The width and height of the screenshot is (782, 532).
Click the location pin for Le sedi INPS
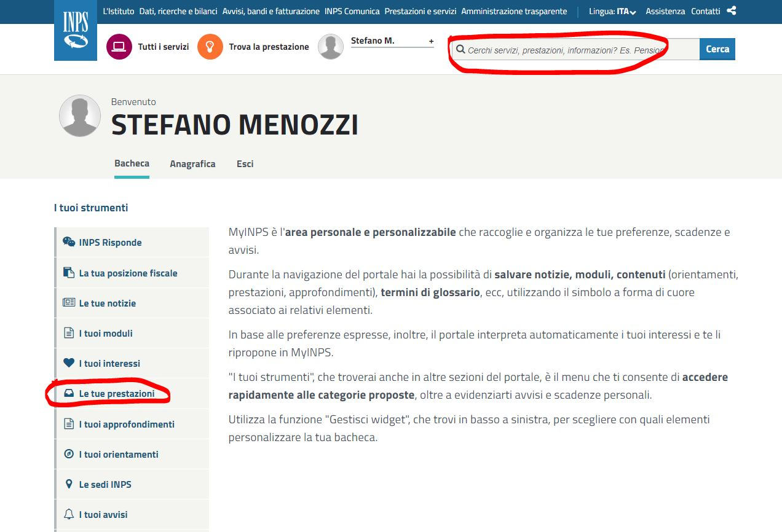click(x=69, y=484)
